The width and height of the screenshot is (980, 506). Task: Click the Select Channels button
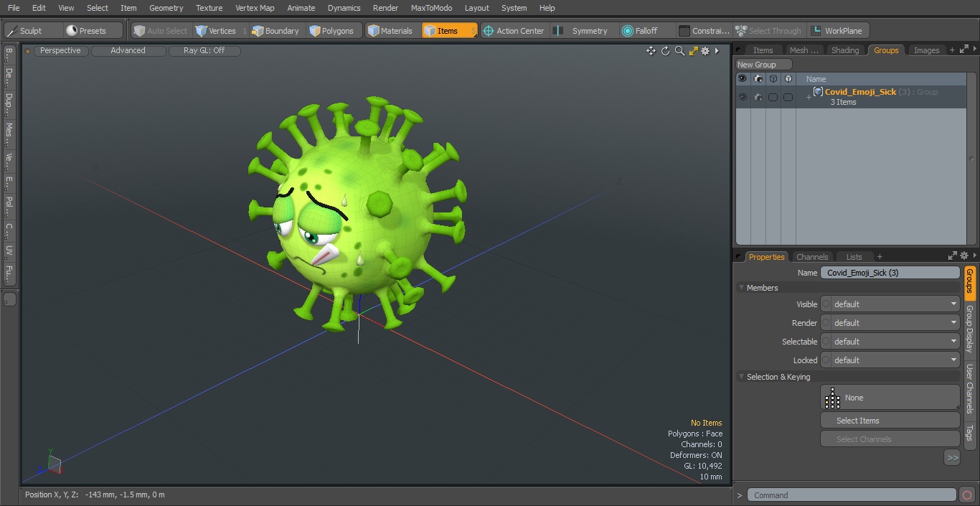[890, 439]
